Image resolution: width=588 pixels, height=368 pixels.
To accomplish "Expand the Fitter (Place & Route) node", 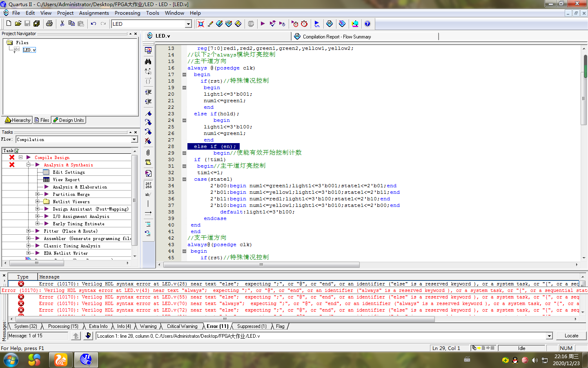I will click(x=29, y=231).
